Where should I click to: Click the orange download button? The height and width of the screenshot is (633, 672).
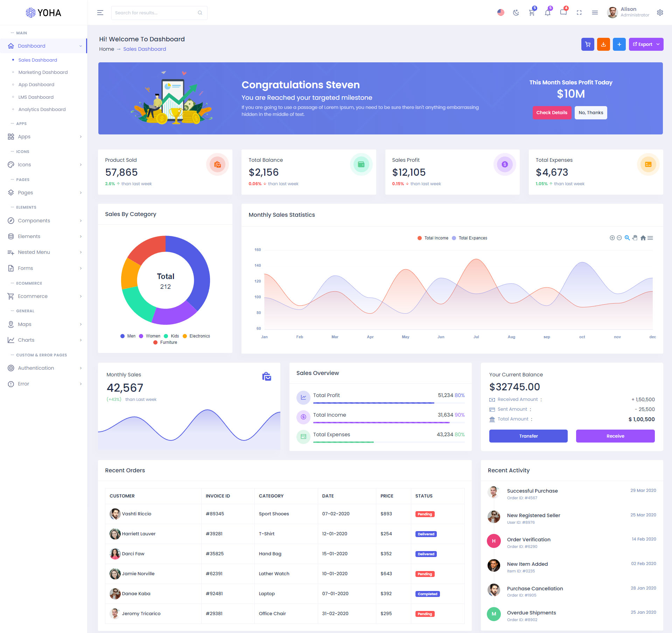tap(603, 44)
